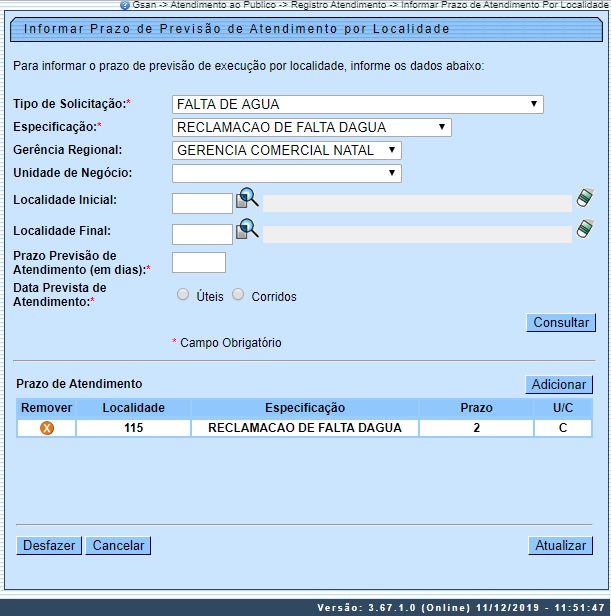The image size is (611, 616).
Task: Click the help icon beside Gsan breadcrumb
Action: coord(125,5)
